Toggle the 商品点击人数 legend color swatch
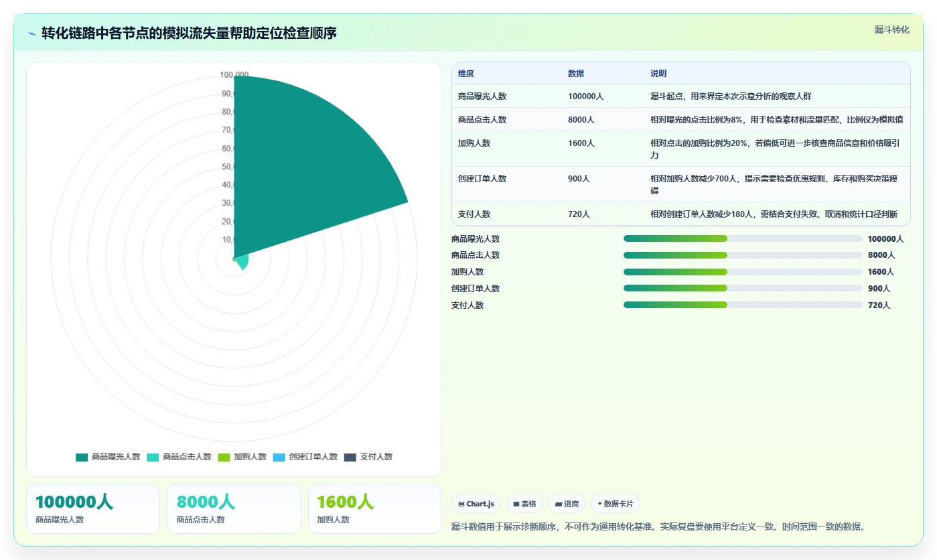The width and height of the screenshot is (937, 560). point(153,457)
